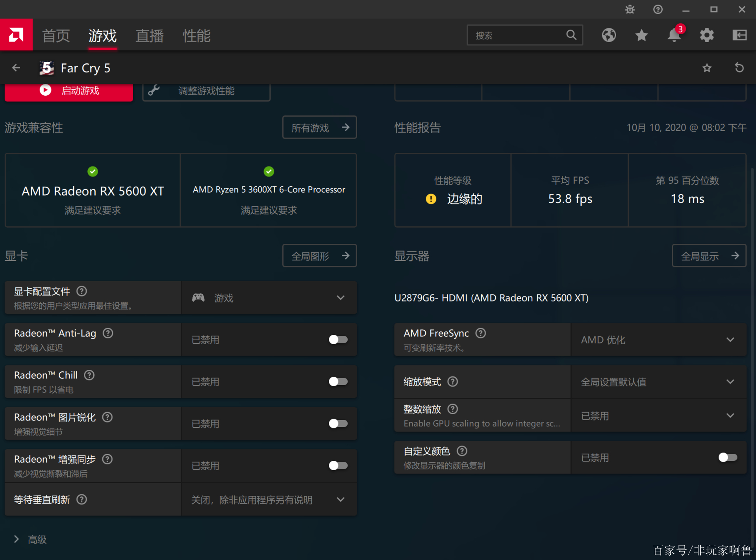The image size is (756, 560).
Task: Enable Radeon Anti-Lag toggle
Action: tap(338, 339)
